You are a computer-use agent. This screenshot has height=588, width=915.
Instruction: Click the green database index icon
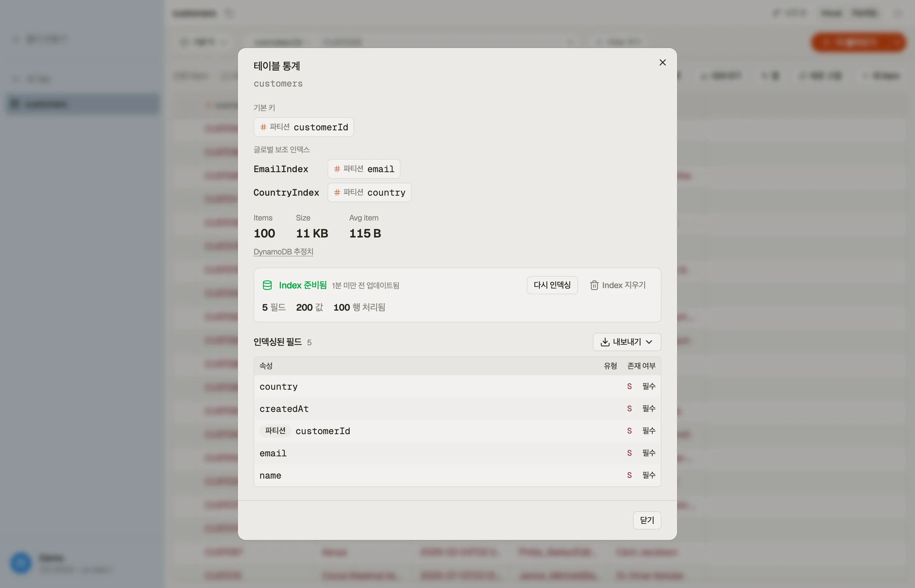pos(267,285)
